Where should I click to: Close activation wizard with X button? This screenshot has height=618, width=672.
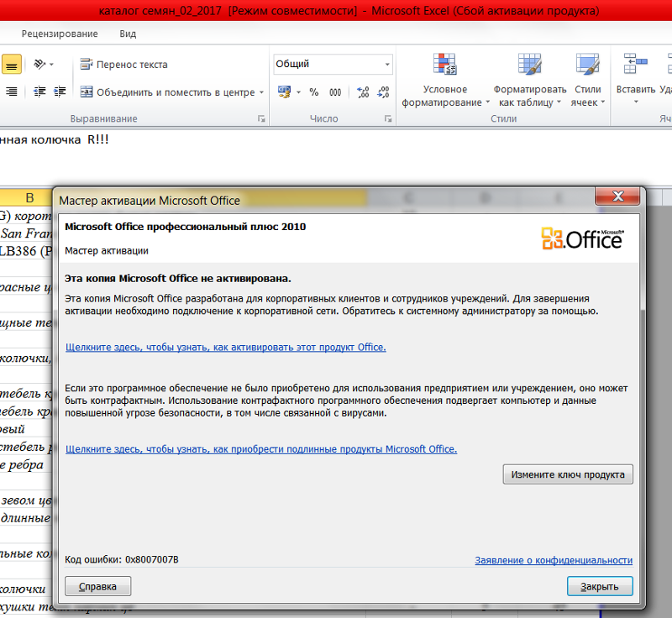617,196
